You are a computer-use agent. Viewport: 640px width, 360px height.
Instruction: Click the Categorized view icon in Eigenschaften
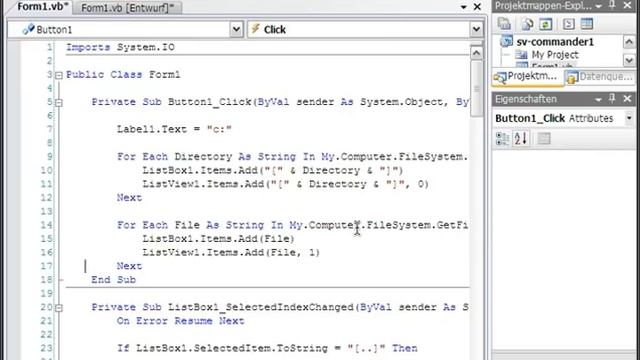click(502, 139)
